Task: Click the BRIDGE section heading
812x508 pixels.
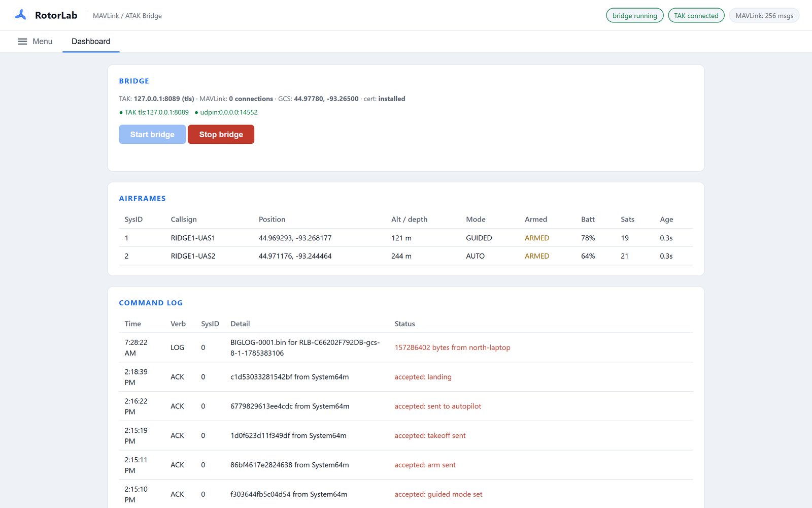Action: (134, 81)
